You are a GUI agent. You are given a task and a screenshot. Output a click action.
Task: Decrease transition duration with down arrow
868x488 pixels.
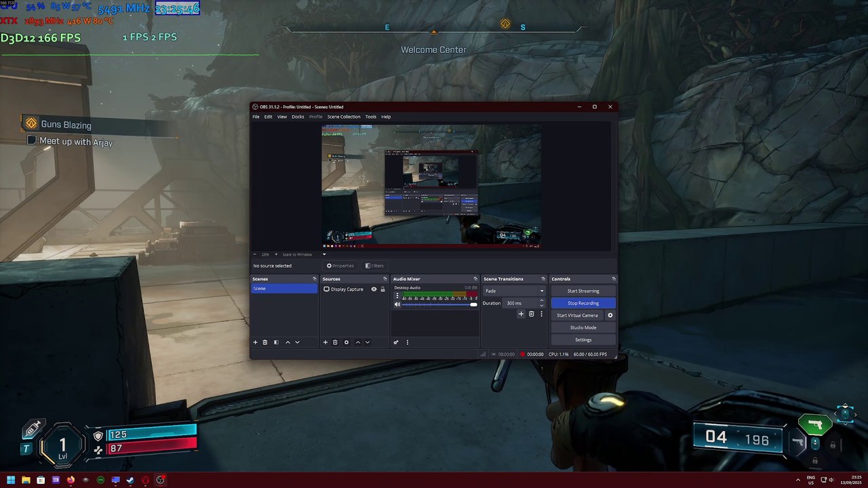[x=541, y=306]
